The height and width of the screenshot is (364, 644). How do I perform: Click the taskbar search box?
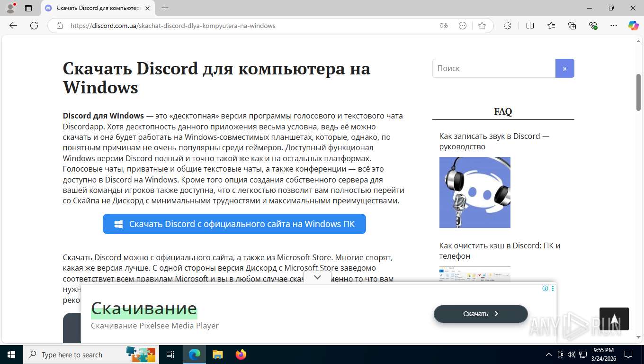91,355
